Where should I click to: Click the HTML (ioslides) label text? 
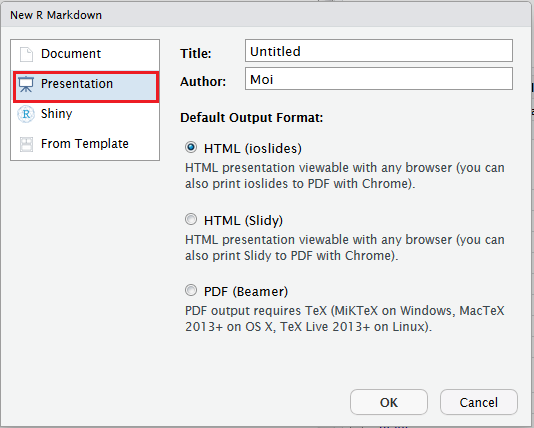click(253, 148)
